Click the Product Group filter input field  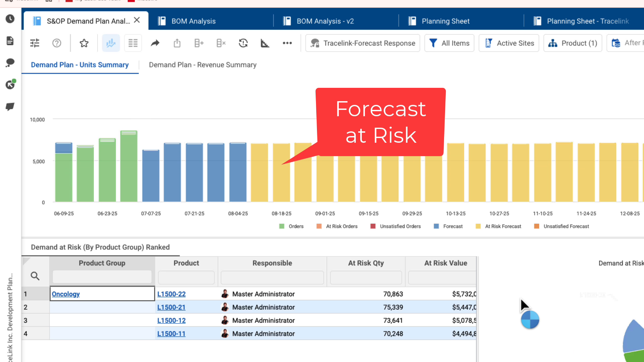102,277
